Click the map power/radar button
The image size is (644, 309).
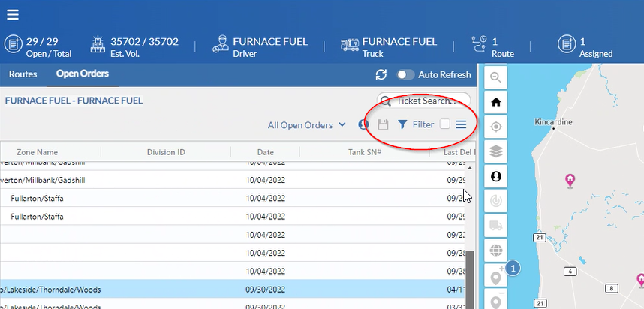(x=495, y=201)
